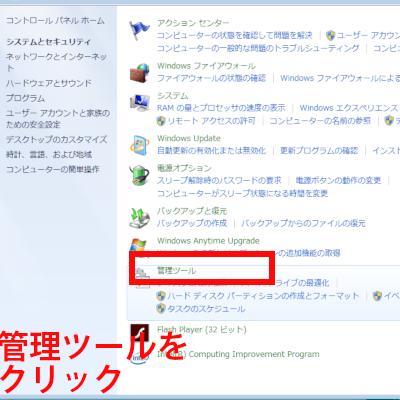Click システムとセキュリティ in sidebar
This screenshot has width=400, height=400.
[x=48, y=42]
